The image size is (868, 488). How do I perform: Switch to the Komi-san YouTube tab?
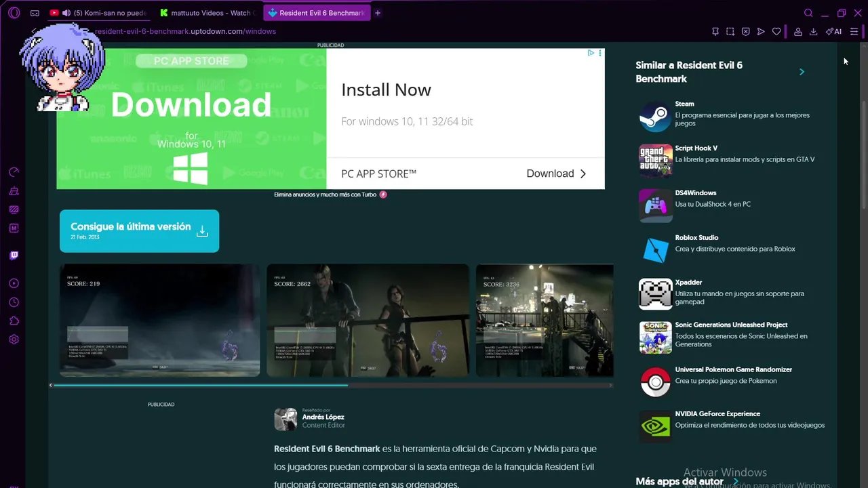(x=98, y=13)
